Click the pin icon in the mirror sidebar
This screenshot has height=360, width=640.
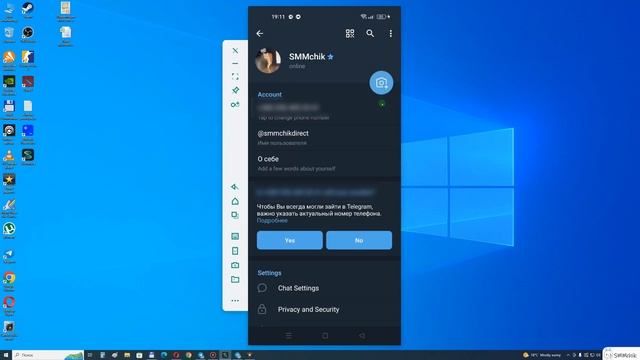235,90
